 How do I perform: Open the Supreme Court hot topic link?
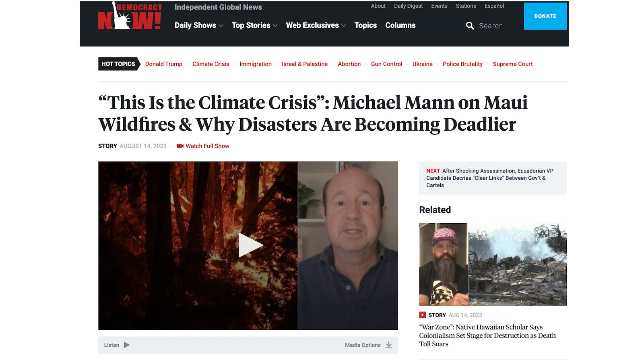tap(512, 64)
